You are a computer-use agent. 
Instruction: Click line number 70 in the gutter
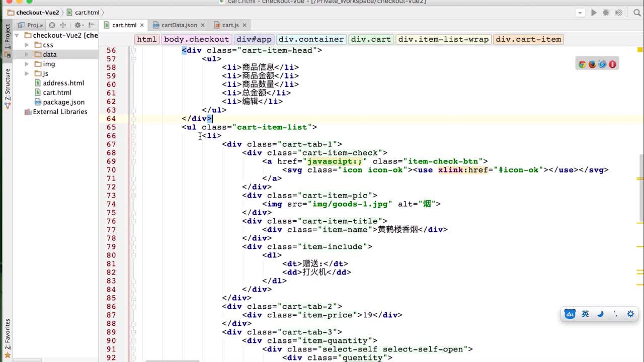[x=111, y=170]
